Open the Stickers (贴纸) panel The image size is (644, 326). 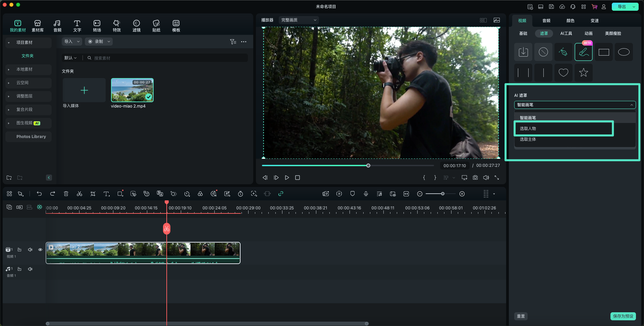[156, 26]
